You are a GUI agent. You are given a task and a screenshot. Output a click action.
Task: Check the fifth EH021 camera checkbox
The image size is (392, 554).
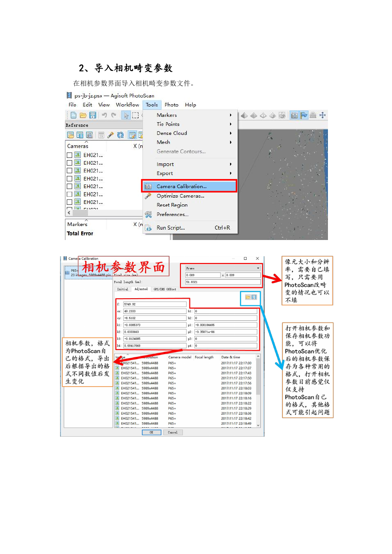point(69,186)
